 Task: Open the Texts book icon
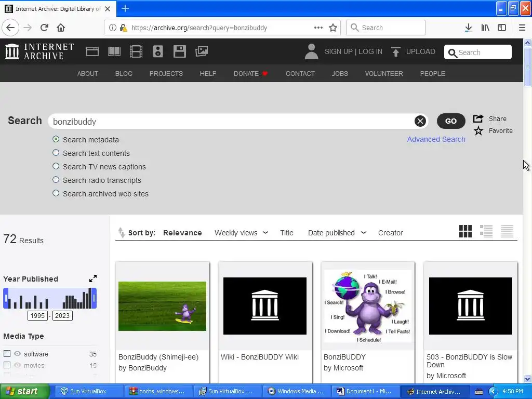(x=114, y=51)
